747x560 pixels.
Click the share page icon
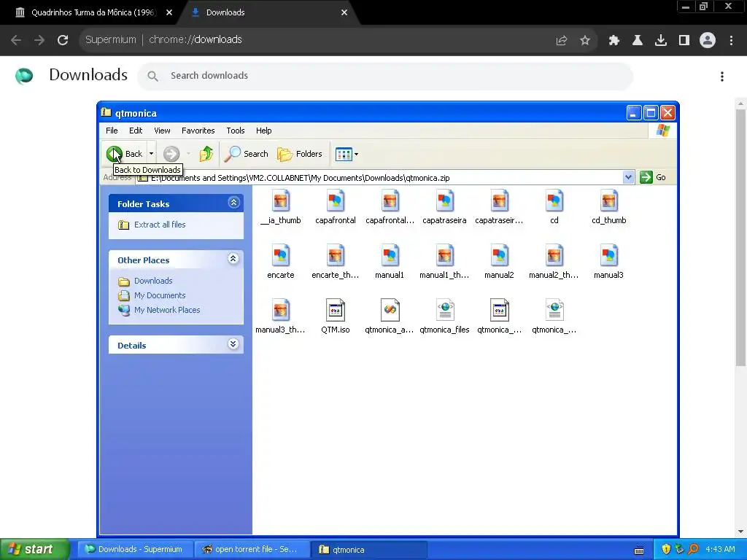tap(562, 41)
